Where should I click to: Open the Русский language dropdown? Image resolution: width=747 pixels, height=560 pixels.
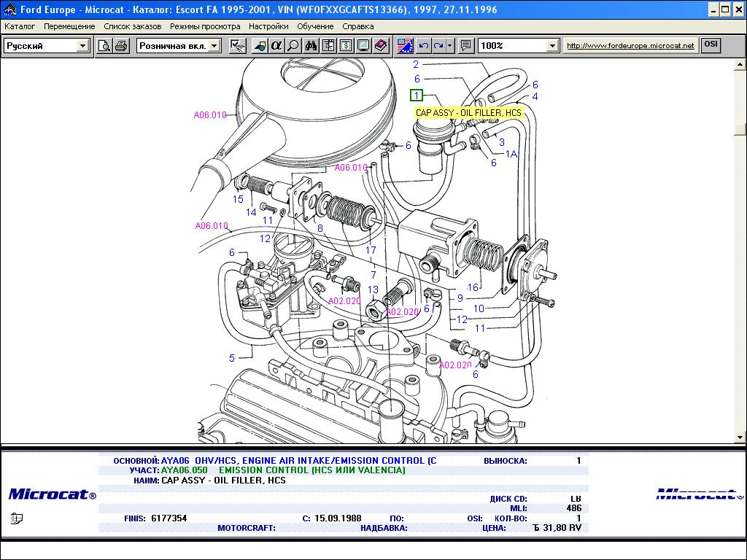point(82,46)
